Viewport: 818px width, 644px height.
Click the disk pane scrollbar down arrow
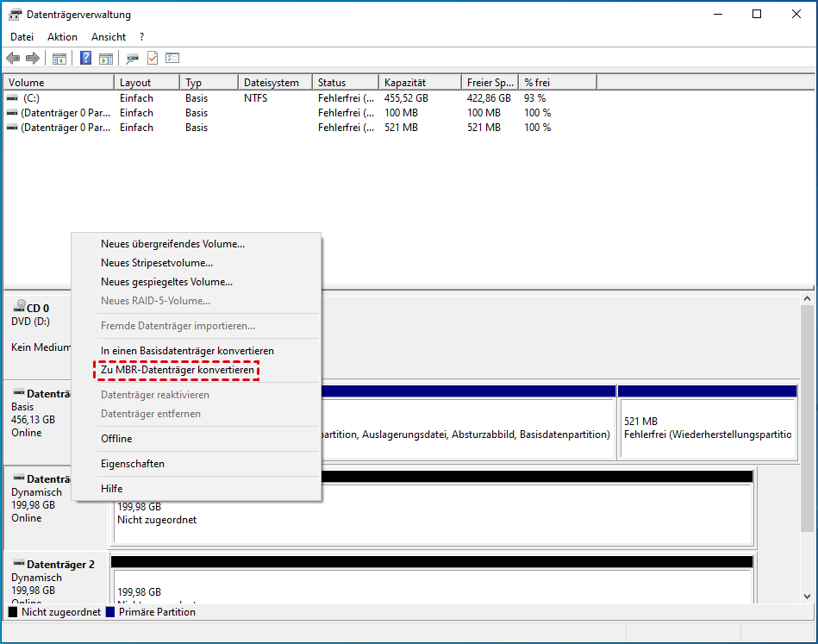808,596
